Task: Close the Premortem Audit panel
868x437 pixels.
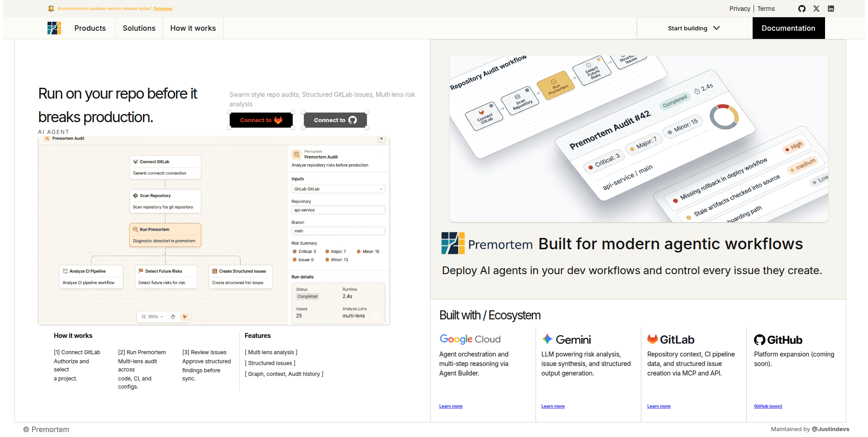Action: [381, 139]
